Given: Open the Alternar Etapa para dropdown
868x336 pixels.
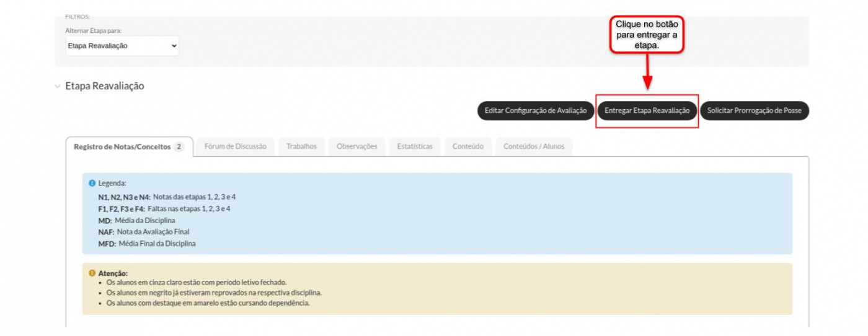Looking at the screenshot, I should 122,46.
